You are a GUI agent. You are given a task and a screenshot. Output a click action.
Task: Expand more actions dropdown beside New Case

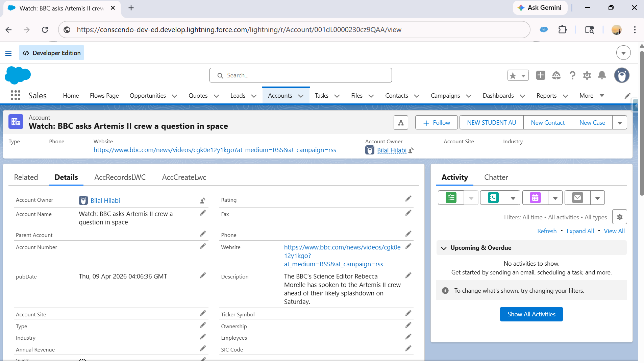[x=620, y=123]
